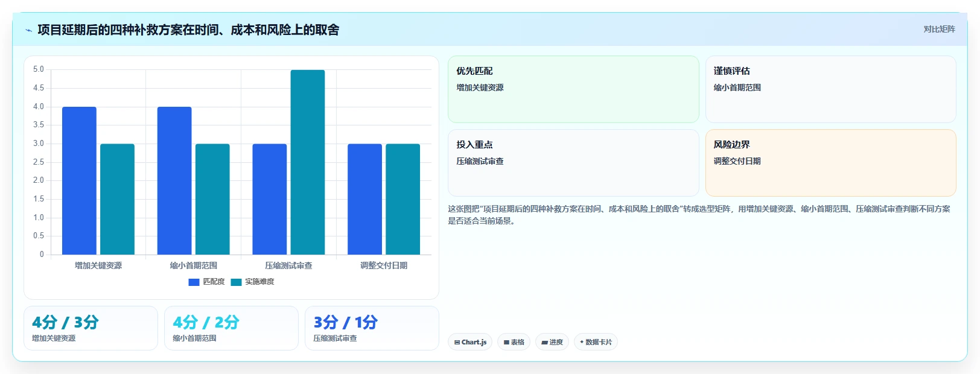Open the green 优先匹配 matrix card
Image resolution: width=980 pixels, height=374 pixels.
[573, 89]
